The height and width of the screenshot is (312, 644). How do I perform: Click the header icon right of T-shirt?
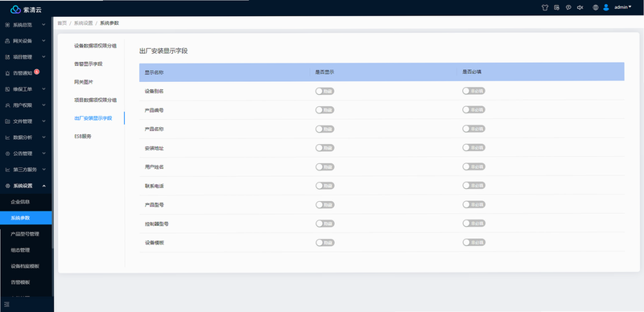556,7
